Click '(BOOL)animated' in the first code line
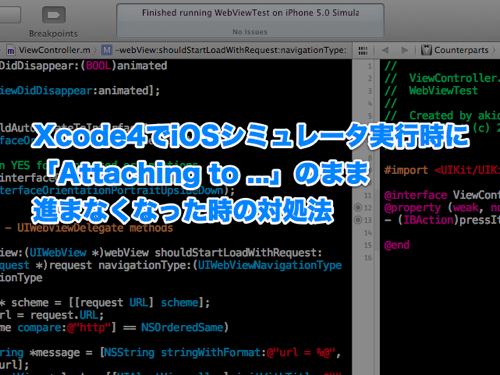Screen dimensions: 500x375 [x=124, y=65]
